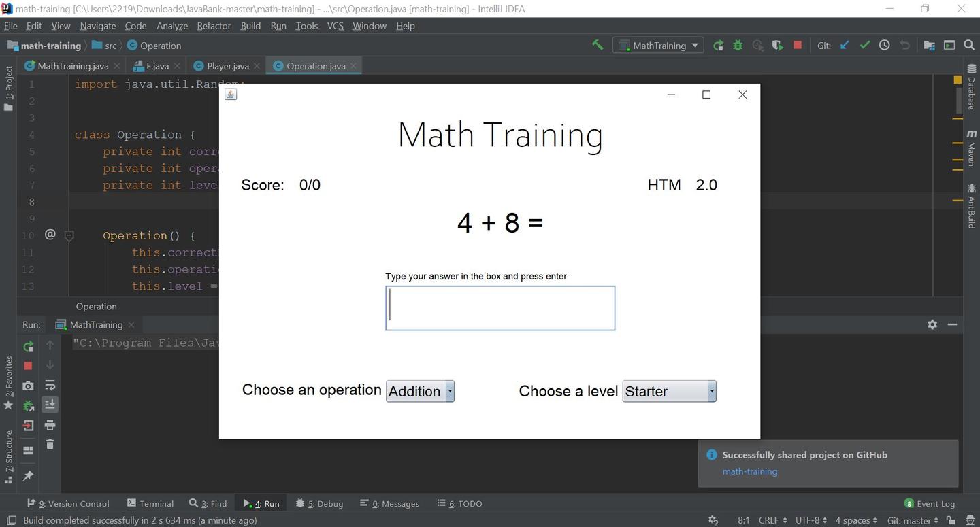The image size is (980, 527).
Task: Toggle tool window bars in status bar corner
Action: [11, 520]
